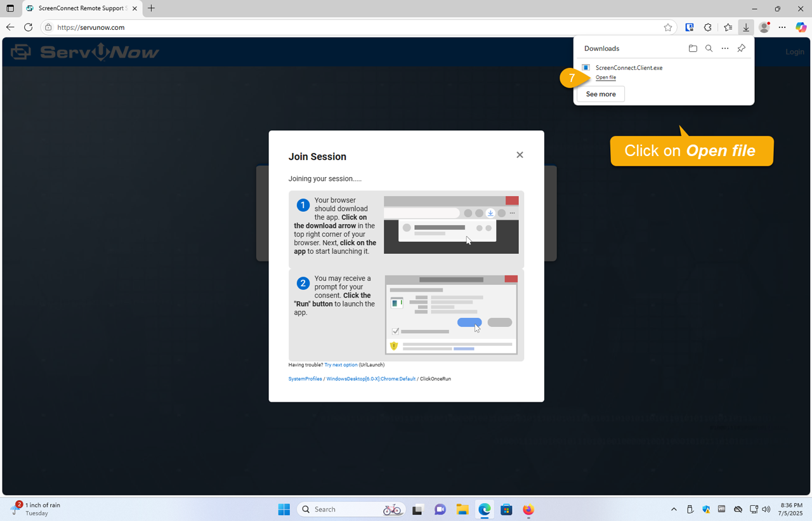
Task: Open Edge Settings and more menu
Action: (782, 27)
